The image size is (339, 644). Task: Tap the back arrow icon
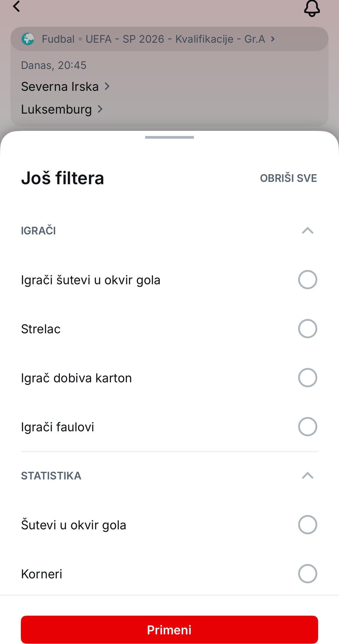[17, 6]
